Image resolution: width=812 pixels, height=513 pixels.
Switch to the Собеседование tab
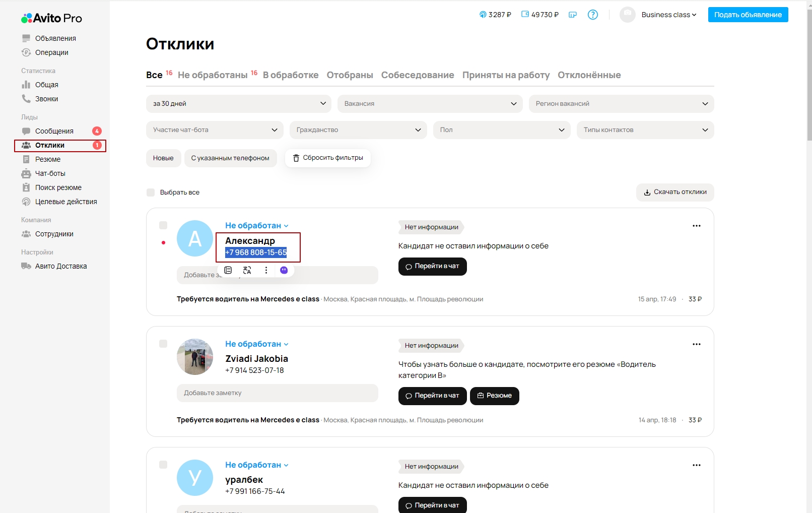[x=417, y=75]
